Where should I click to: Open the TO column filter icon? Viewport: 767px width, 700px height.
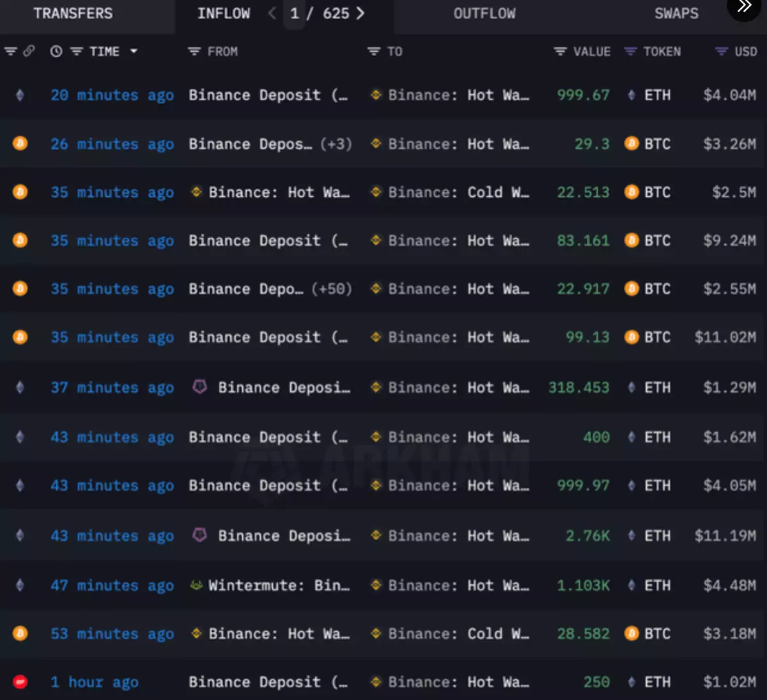click(374, 52)
